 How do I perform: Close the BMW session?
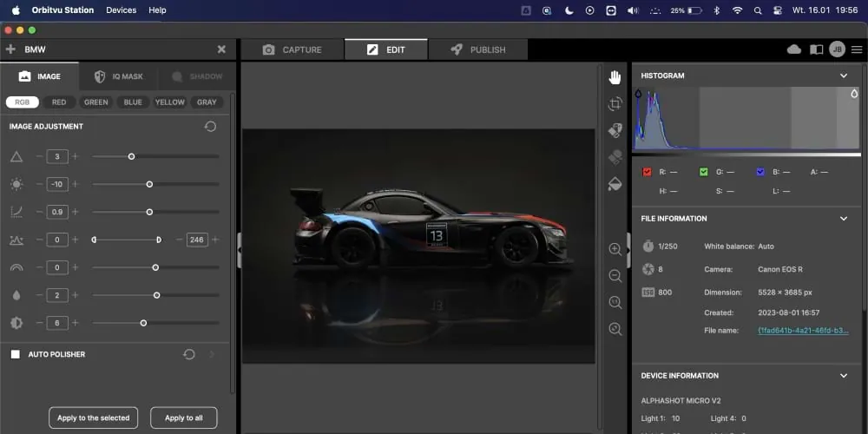[221, 49]
